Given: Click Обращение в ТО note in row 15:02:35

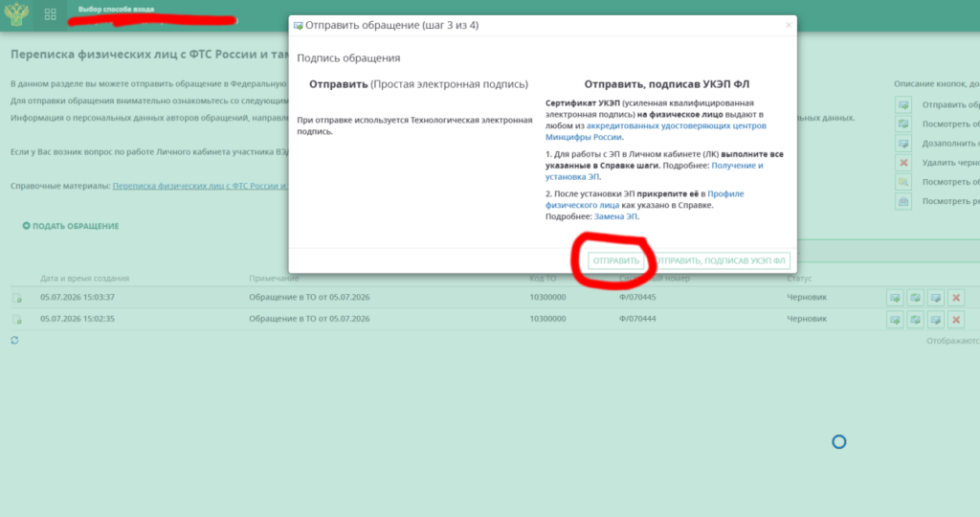Looking at the screenshot, I should click(309, 318).
